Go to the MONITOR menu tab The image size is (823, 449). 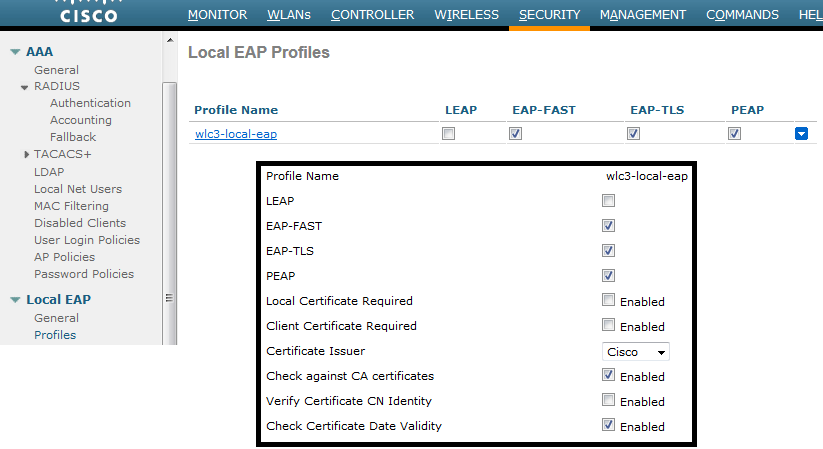click(x=217, y=15)
